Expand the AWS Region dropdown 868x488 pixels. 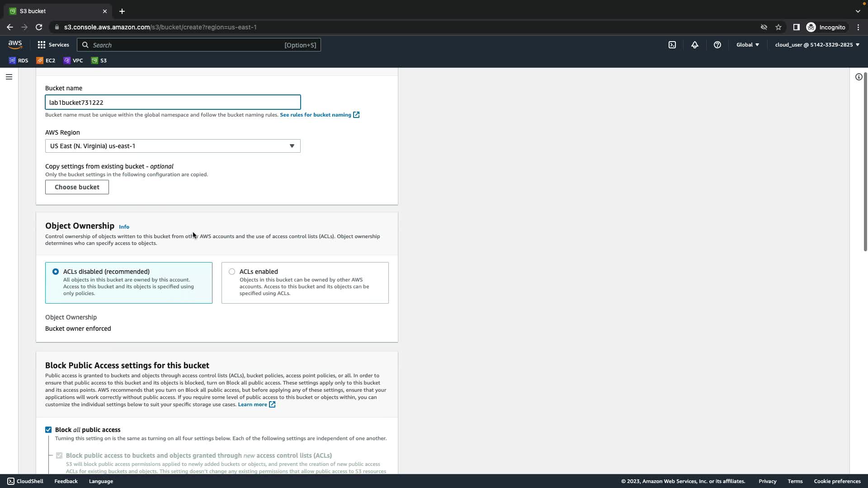coord(173,146)
